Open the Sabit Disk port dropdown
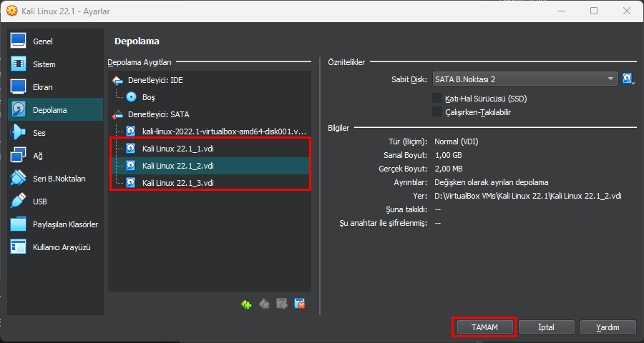Viewport: 644px width, 343px height. (x=525, y=79)
